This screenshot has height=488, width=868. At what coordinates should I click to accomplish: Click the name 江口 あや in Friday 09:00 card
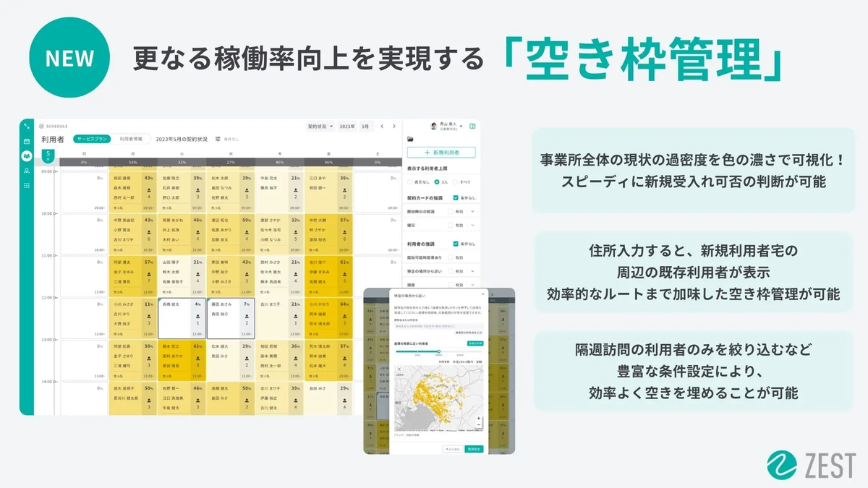click(318, 178)
